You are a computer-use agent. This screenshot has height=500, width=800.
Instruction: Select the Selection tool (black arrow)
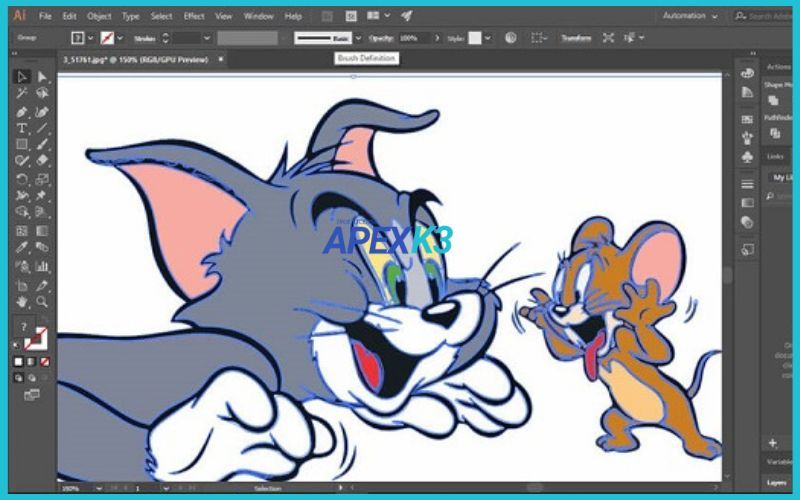[x=22, y=77]
